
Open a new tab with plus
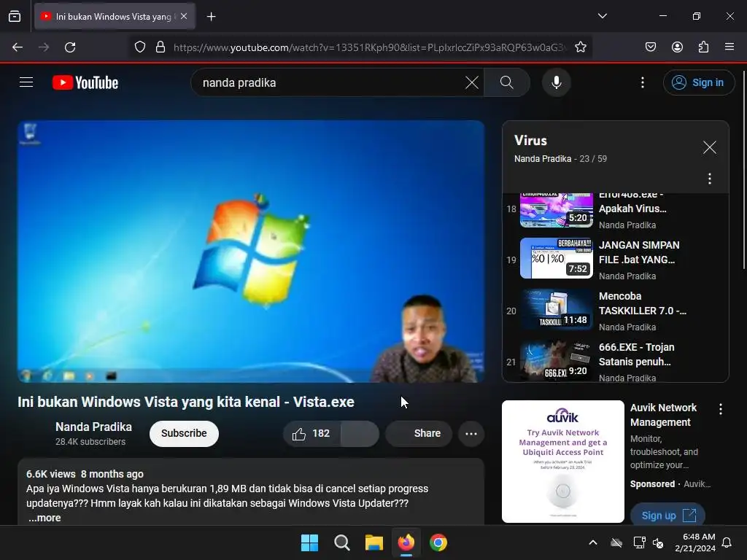point(211,17)
